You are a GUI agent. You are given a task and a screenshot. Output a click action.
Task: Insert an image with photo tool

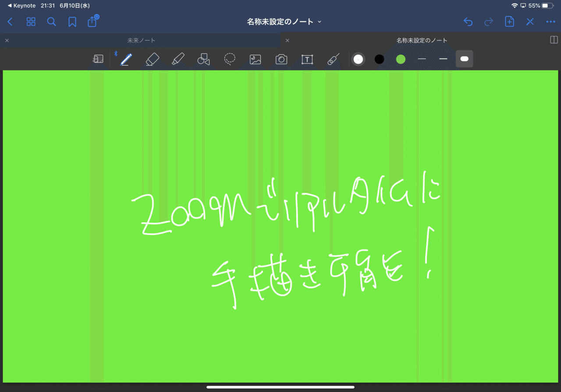click(x=256, y=59)
